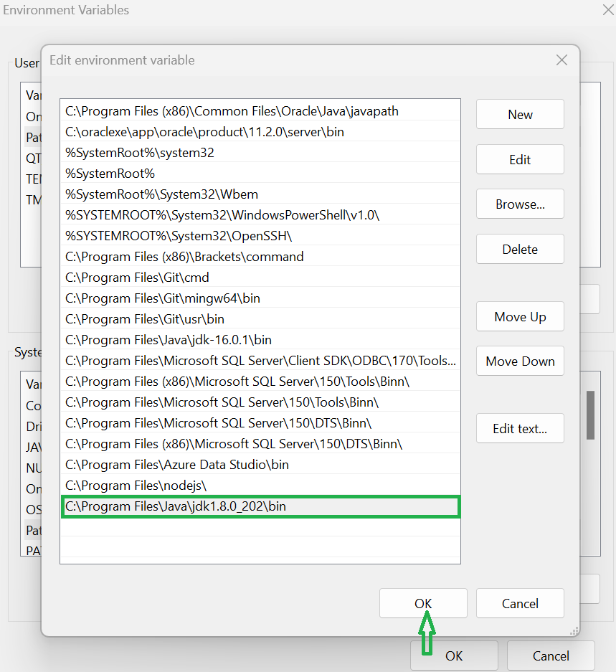Confirm with OK in Edit environment variable
This screenshot has height=672, width=616.
pyautogui.click(x=423, y=603)
